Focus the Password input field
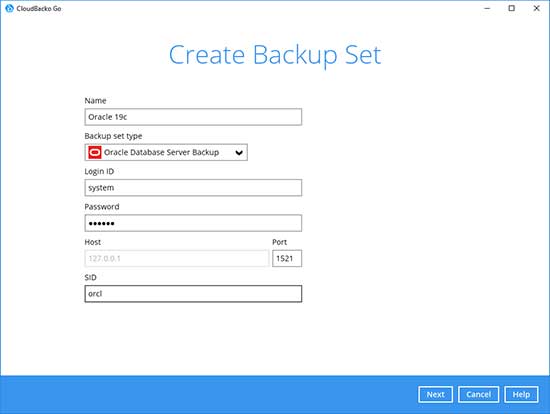550x414 pixels. point(193,223)
